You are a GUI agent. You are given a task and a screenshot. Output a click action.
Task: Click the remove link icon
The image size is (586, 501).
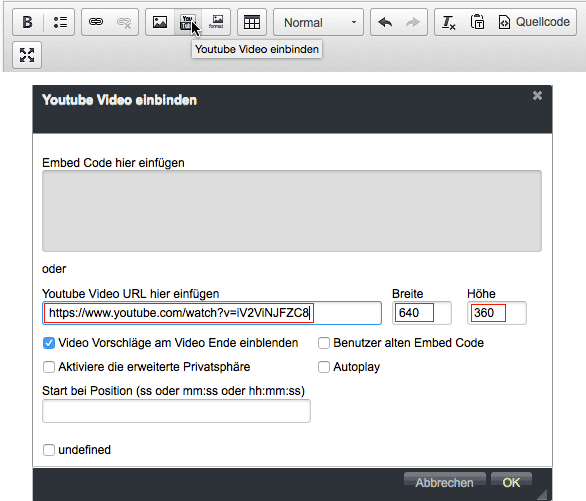[124, 22]
